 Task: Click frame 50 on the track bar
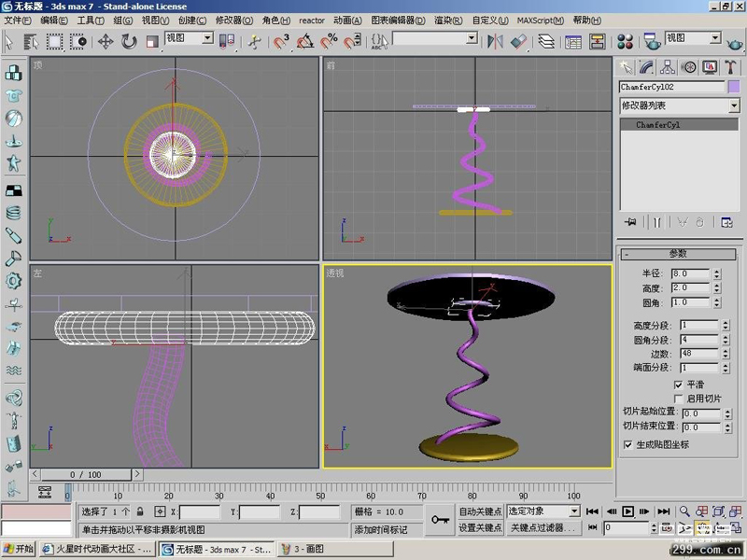(320, 492)
